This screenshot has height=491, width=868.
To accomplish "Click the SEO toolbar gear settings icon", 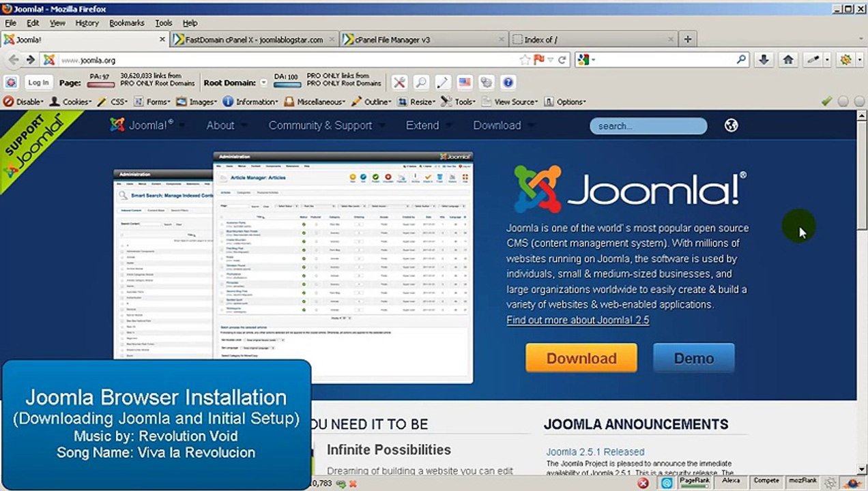I will [x=487, y=83].
